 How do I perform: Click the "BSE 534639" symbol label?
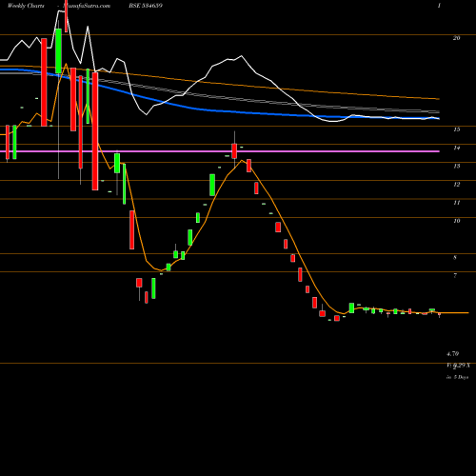(146, 6)
